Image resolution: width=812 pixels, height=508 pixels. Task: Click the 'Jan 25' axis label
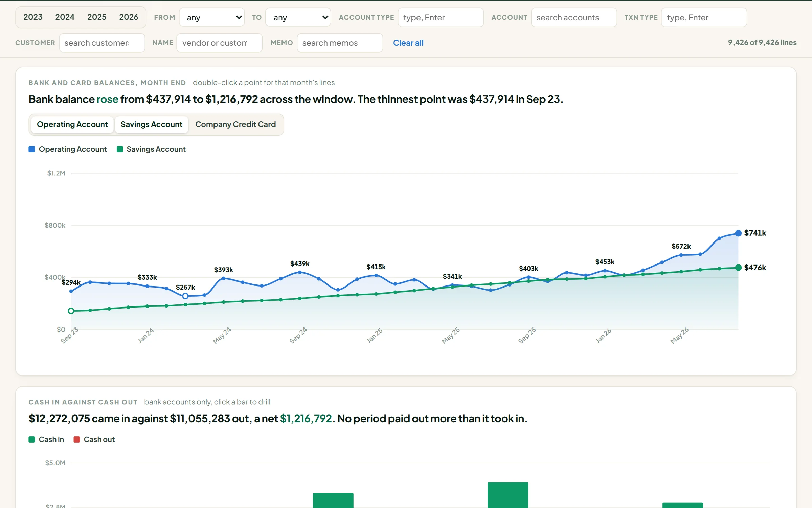(x=375, y=335)
